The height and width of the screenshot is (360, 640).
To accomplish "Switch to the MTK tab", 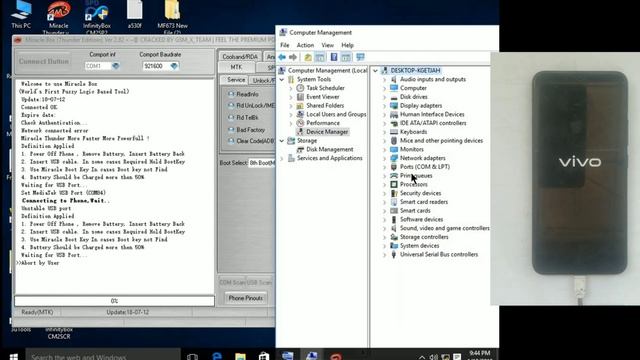I will tap(236, 67).
